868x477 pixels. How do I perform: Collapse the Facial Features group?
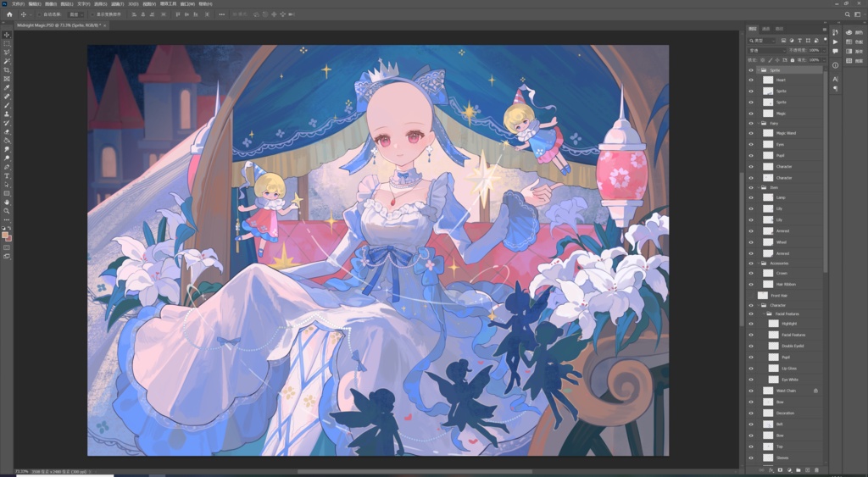pyautogui.click(x=764, y=313)
